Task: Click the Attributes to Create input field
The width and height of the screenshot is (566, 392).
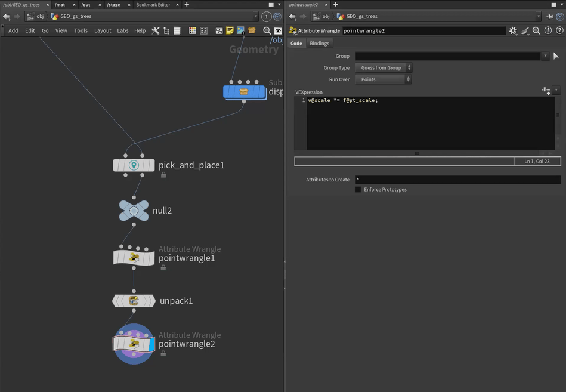Action: [x=457, y=180]
